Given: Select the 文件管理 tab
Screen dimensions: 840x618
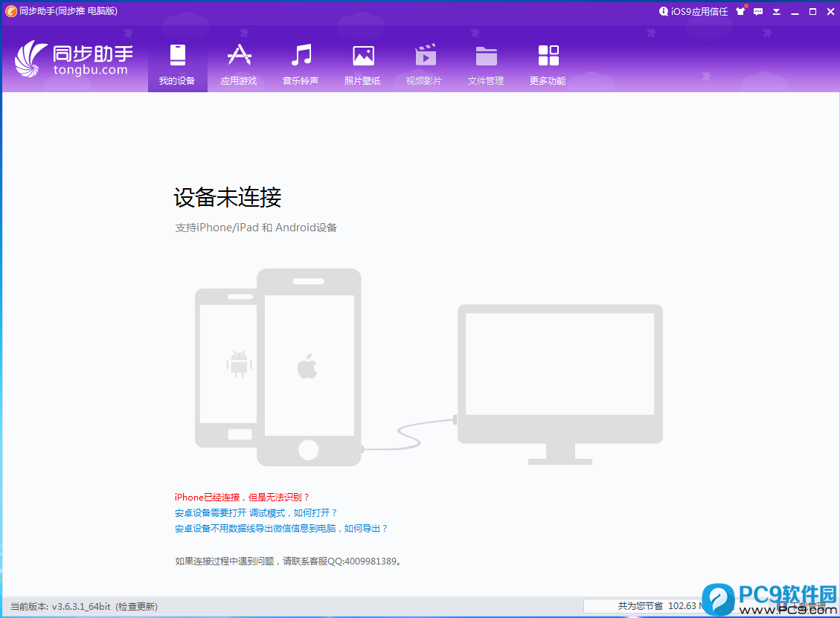Looking at the screenshot, I should point(486,65).
